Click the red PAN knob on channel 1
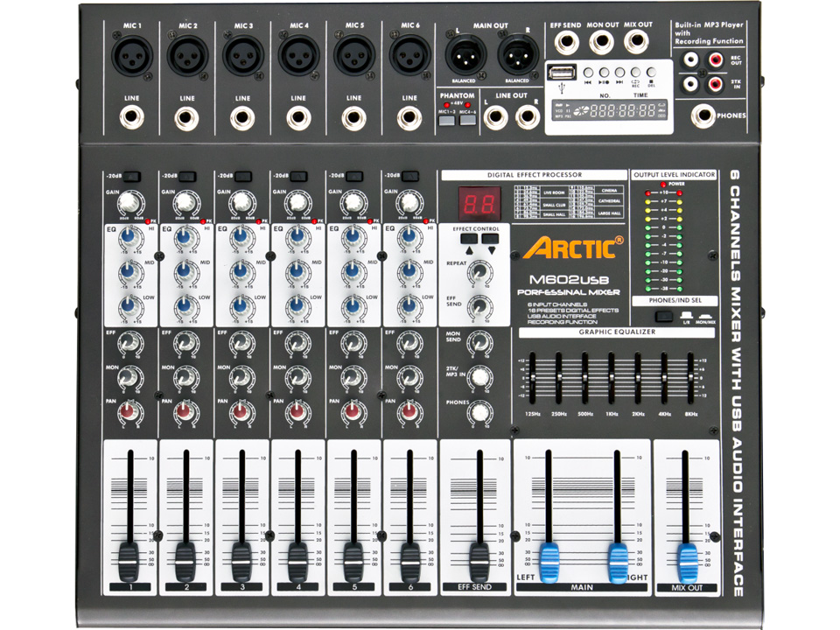Image resolution: width=840 pixels, height=630 pixels. (x=129, y=412)
